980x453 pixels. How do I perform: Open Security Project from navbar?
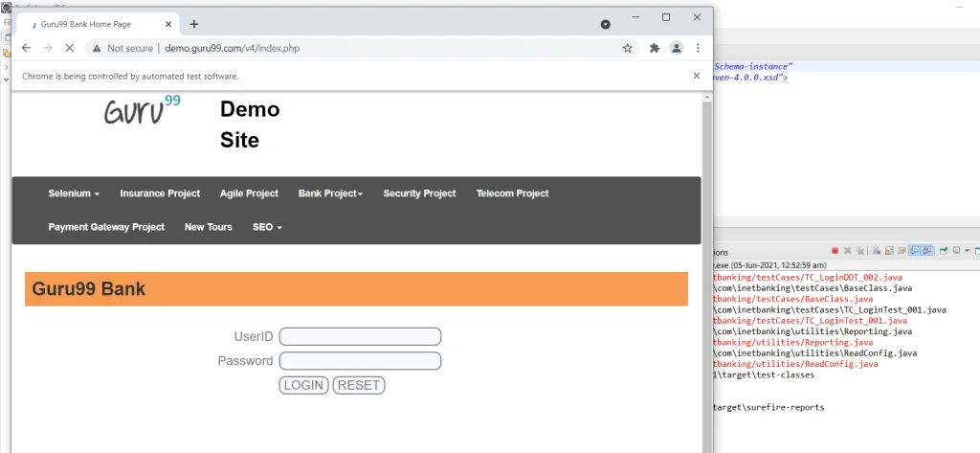[x=419, y=193]
